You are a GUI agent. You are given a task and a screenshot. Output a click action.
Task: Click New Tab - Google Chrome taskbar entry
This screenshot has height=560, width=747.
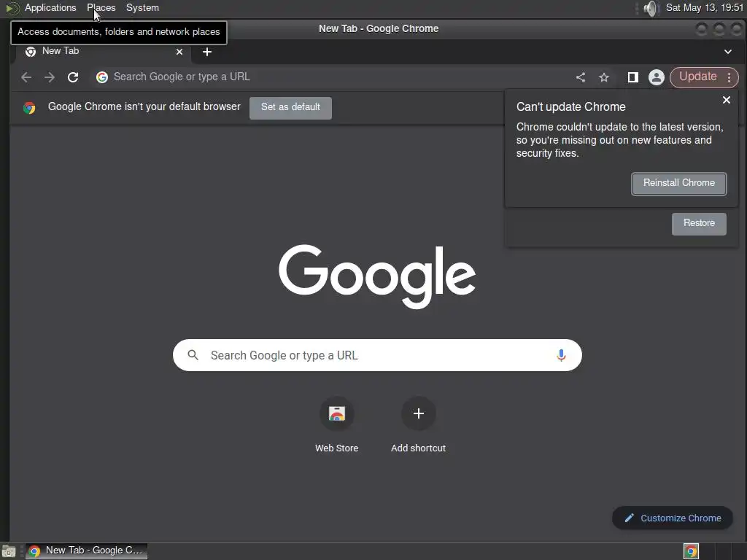(86, 551)
